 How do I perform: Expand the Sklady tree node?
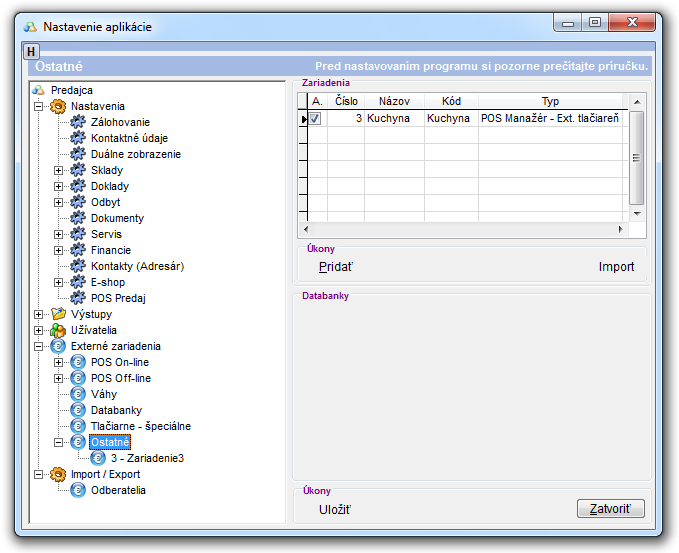coord(58,170)
